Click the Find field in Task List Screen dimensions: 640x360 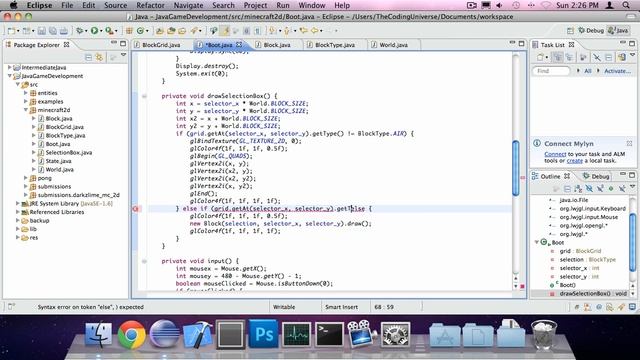(551, 71)
